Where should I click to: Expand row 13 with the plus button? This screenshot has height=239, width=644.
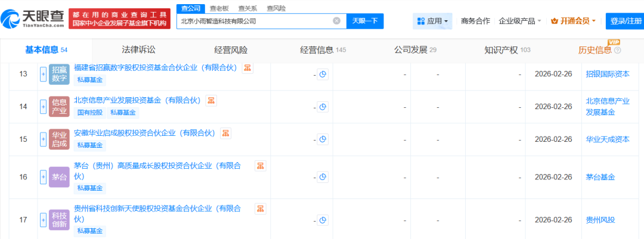tap(43, 75)
